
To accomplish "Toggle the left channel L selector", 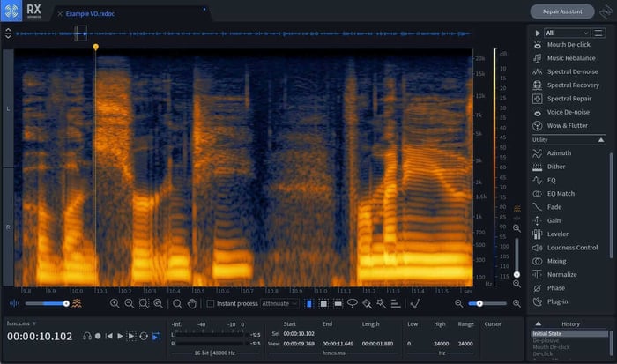I will [x=8, y=108].
